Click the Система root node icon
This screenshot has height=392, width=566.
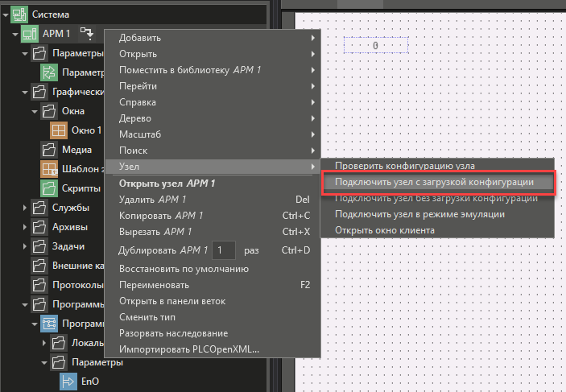click(x=19, y=14)
